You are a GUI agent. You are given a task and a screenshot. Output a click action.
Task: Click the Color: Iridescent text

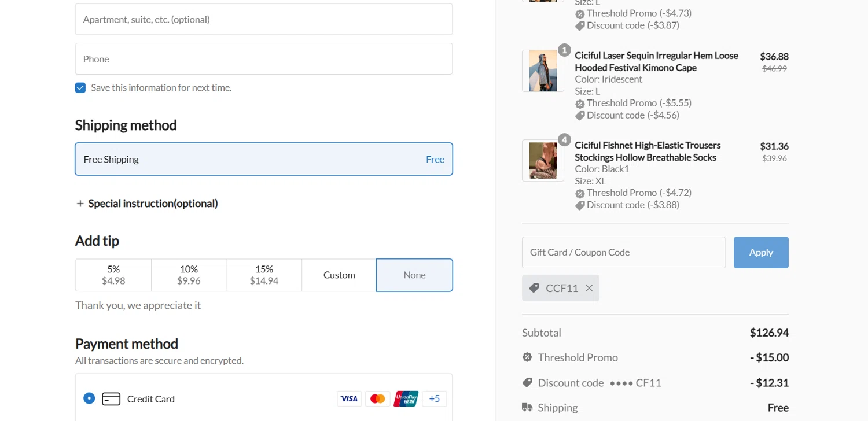[x=609, y=79]
